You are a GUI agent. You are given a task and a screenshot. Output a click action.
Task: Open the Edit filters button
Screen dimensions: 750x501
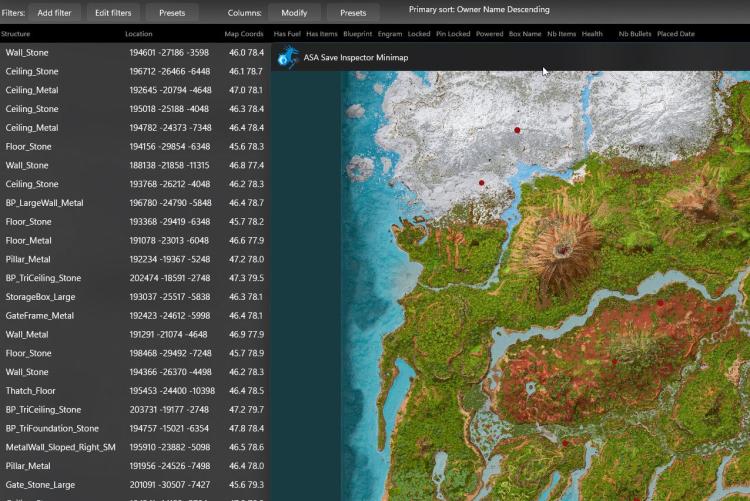tap(113, 13)
